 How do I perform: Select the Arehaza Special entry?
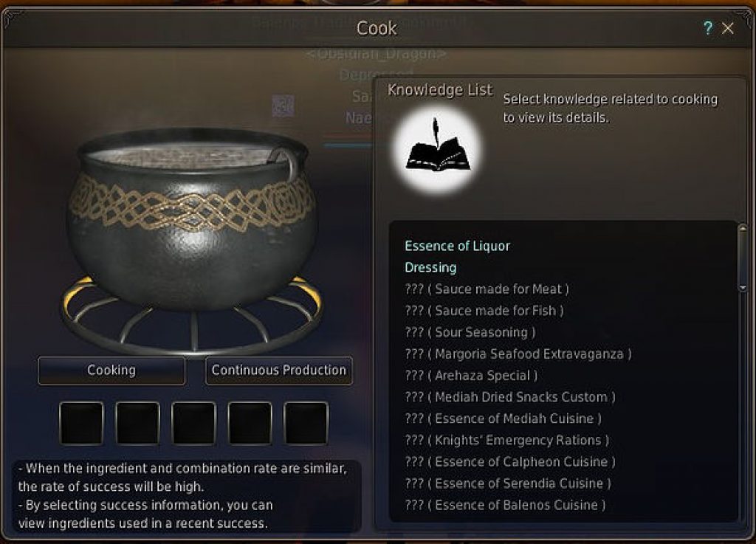[x=471, y=376]
